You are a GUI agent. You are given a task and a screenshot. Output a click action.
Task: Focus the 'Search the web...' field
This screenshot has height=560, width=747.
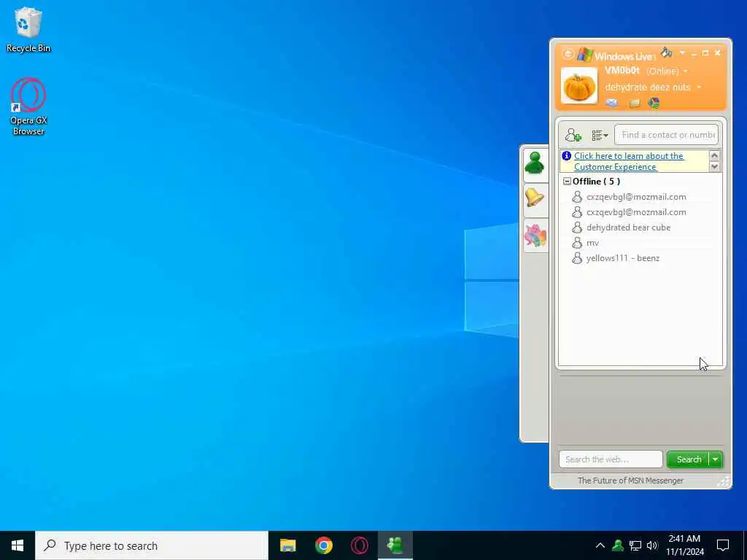click(x=611, y=459)
